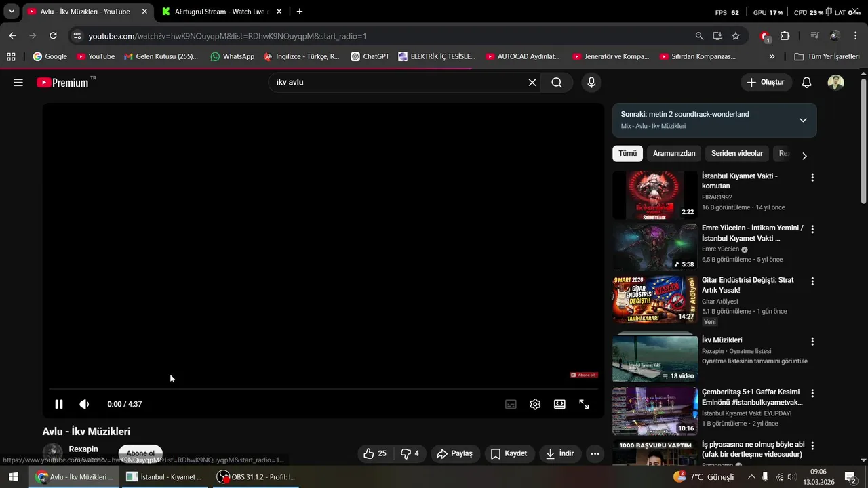
Task: Click Paylaş share button
Action: tap(455, 453)
